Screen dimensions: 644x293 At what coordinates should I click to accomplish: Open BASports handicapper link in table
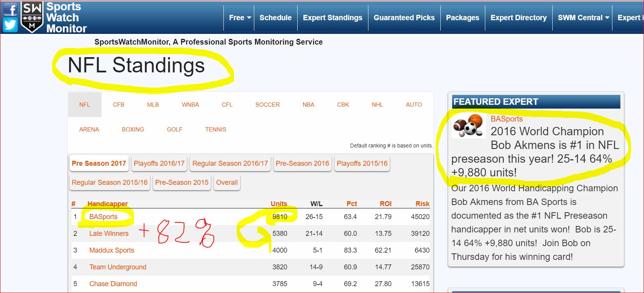coord(104,217)
